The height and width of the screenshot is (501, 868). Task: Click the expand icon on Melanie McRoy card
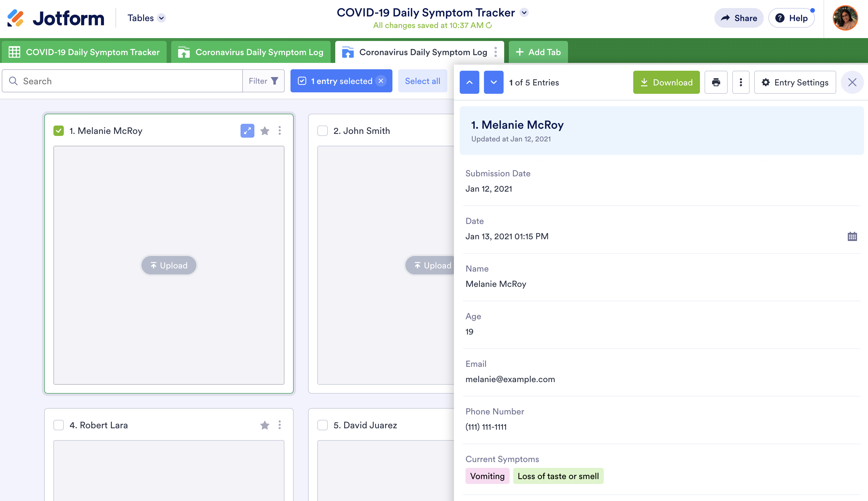(x=247, y=131)
